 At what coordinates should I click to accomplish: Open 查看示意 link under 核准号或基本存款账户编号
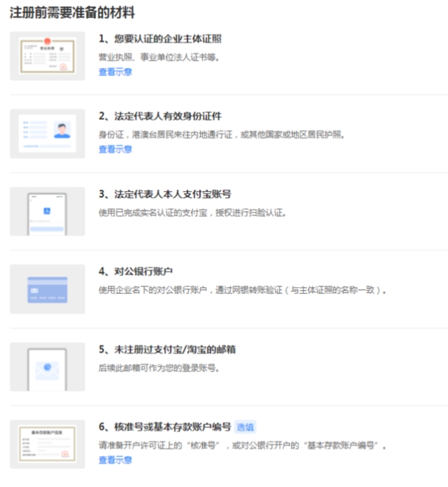[115, 460]
